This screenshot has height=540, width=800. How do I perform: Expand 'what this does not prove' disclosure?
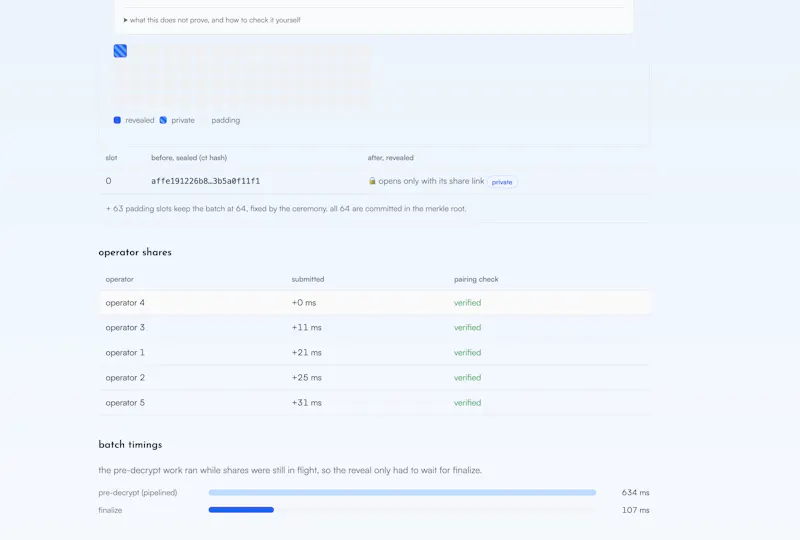(212, 20)
